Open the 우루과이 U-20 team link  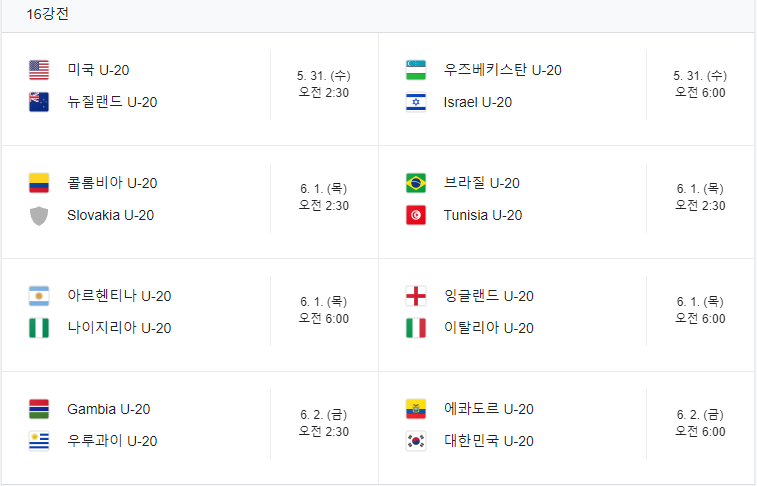tap(112, 441)
